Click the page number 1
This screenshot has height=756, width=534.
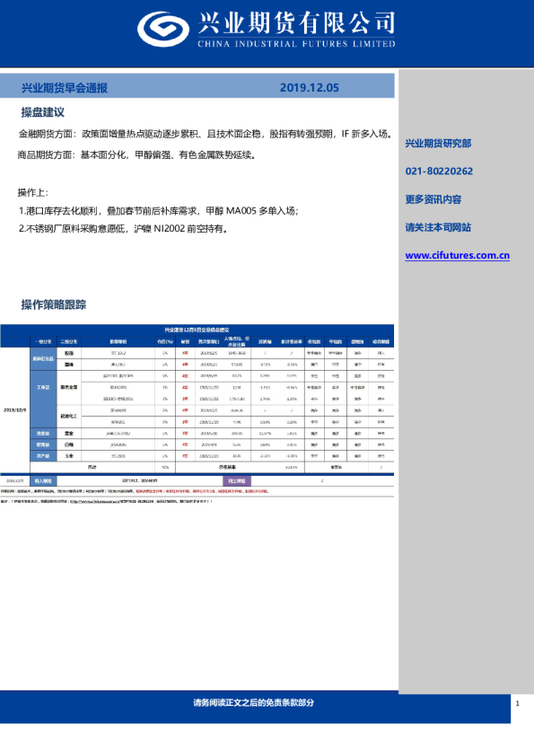[518, 703]
